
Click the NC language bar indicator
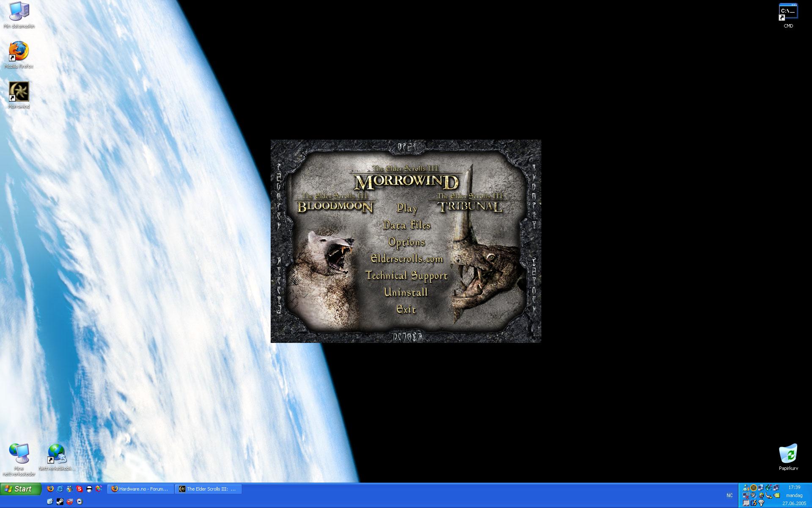(x=730, y=495)
